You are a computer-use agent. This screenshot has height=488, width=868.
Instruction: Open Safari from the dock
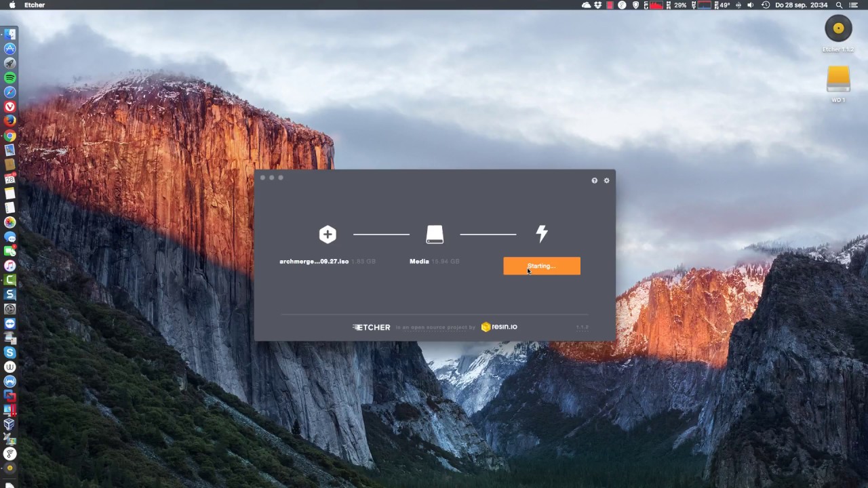[9, 92]
